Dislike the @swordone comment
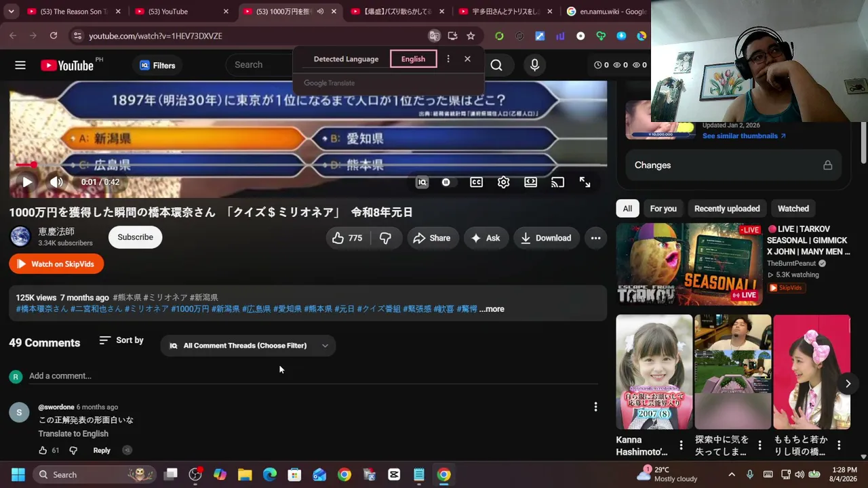Image resolution: width=868 pixels, height=488 pixels. pyautogui.click(x=73, y=451)
